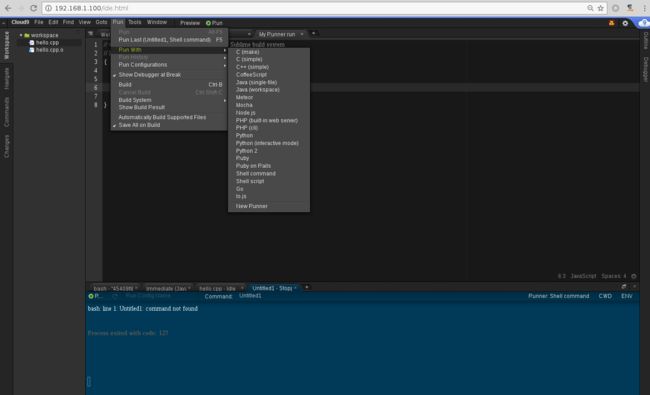The width and height of the screenshot is (650, 395).
Task: Collapse the workspace folder in the file tree
Action: pos(21,35)
